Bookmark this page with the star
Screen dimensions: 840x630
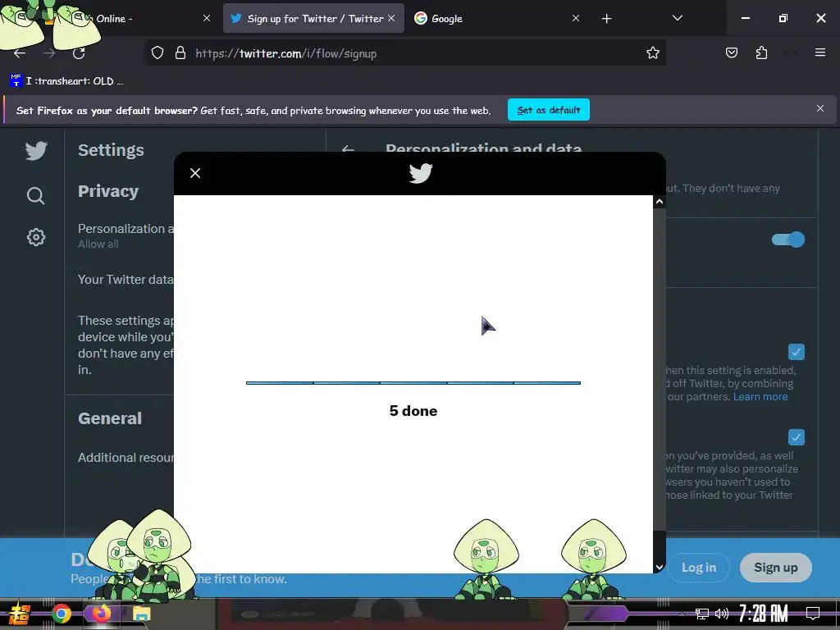point(652,52)
